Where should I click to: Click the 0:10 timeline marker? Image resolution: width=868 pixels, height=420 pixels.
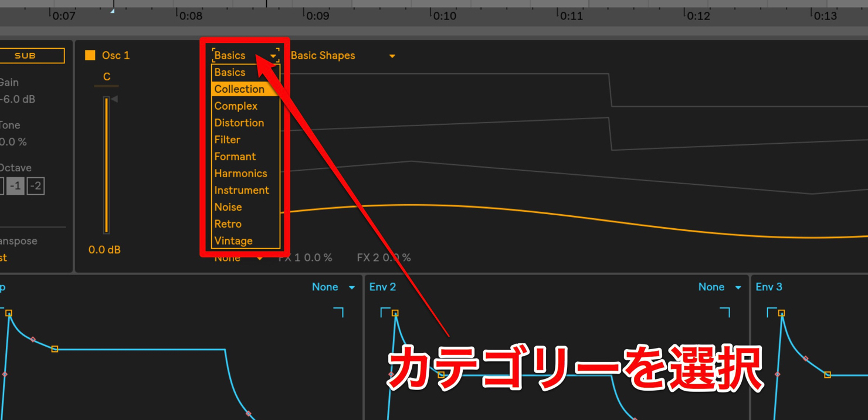pos(445,16)
